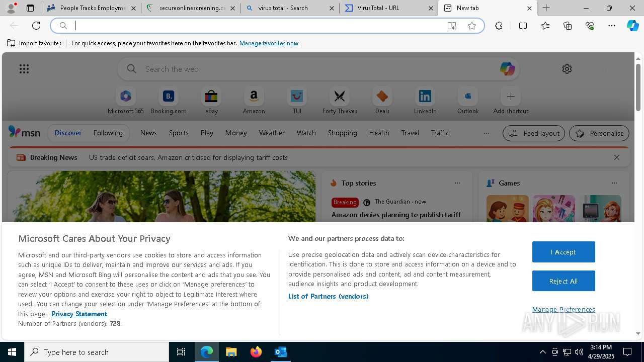The height and width of the screenshot is (362, 644).
Task: Open Browser essentials heart icon
Action: [x=590, y=26]
